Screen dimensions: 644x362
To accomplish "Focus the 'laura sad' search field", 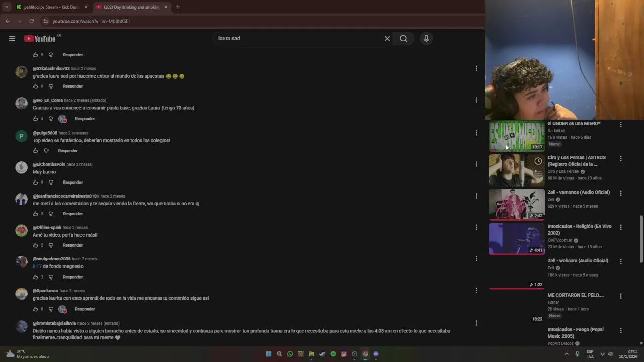I will click(299, 39).
